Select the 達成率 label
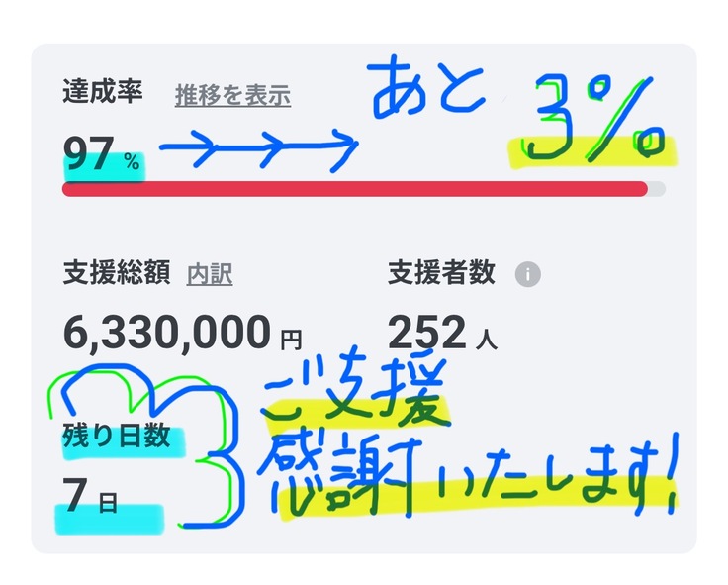 click(104, 93)
